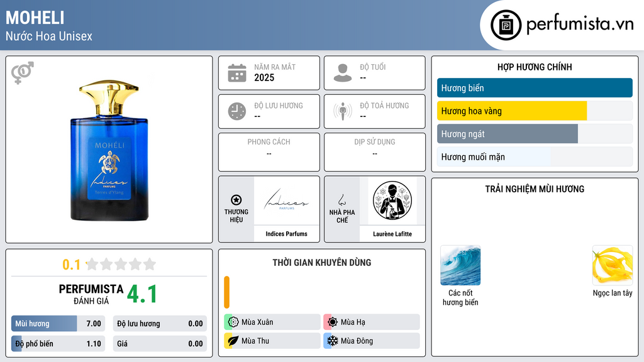Click the Hương biển accord bar
This screenshot has height=362, width=644.
tap(535, 88)
